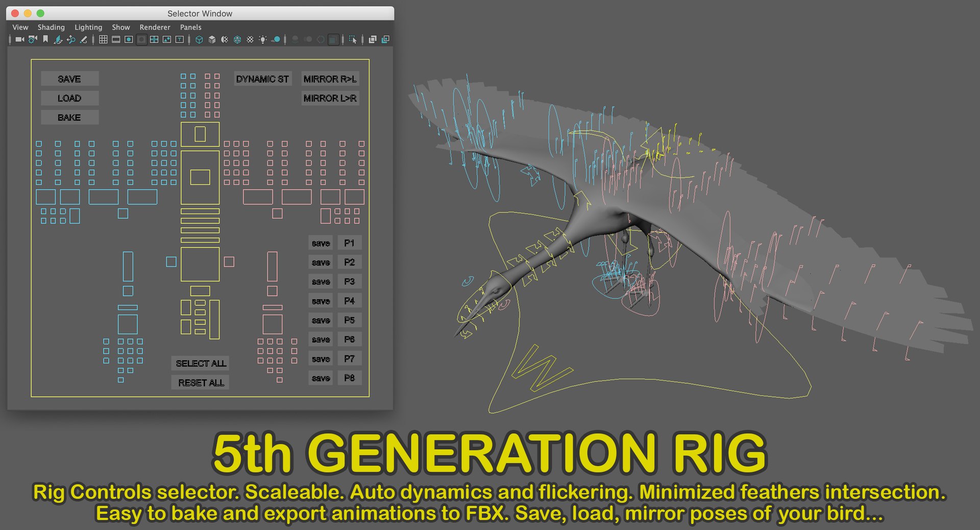Screen dimensions: 980x530
Task: Click the DYNAMIC ST button
Action: pyautogui.click(x=263, y=79)
